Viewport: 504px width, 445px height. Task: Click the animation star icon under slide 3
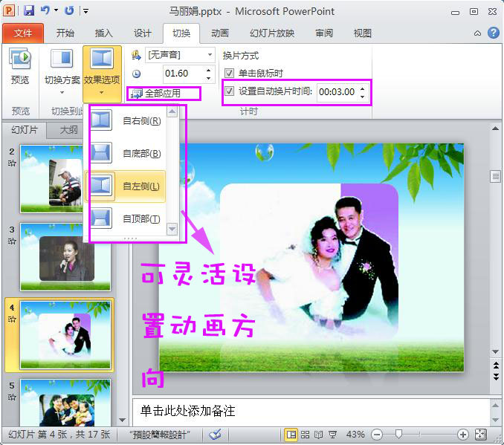tap(12, 241)
